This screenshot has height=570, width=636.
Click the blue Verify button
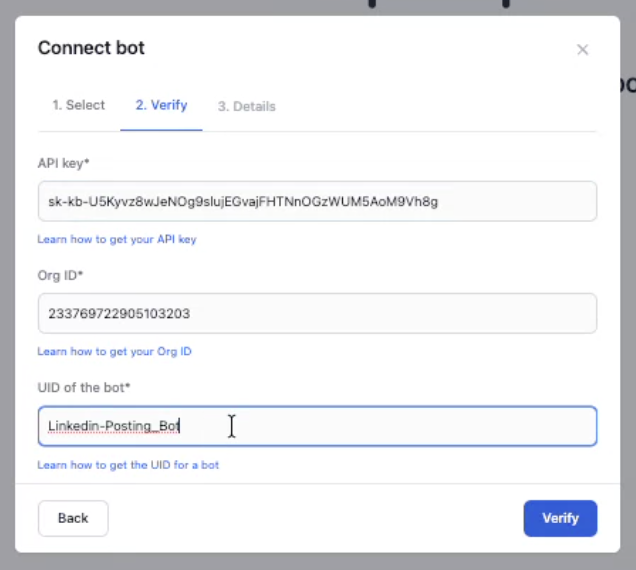click(560, 518)
